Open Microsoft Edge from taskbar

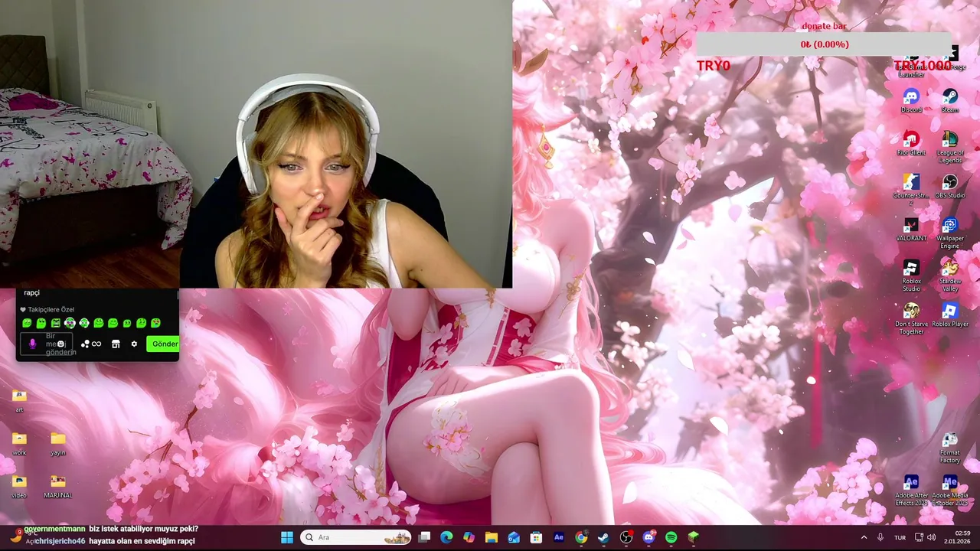click(x=446, y=537)
